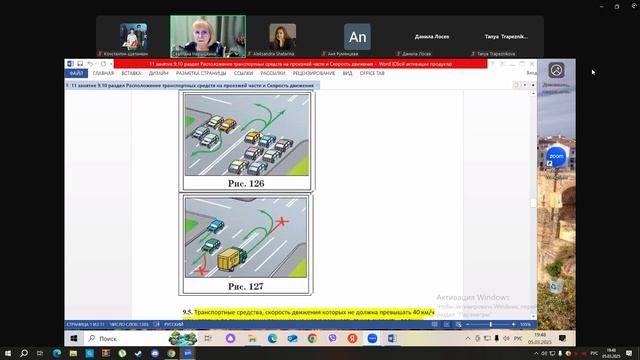Open the Zoom app in the shared taskbar

pos(372,338)
